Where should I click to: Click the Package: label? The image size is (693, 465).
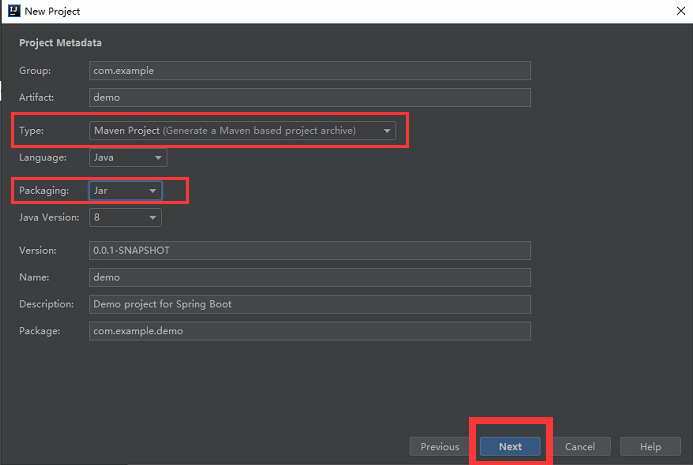(x=40, y=331)
